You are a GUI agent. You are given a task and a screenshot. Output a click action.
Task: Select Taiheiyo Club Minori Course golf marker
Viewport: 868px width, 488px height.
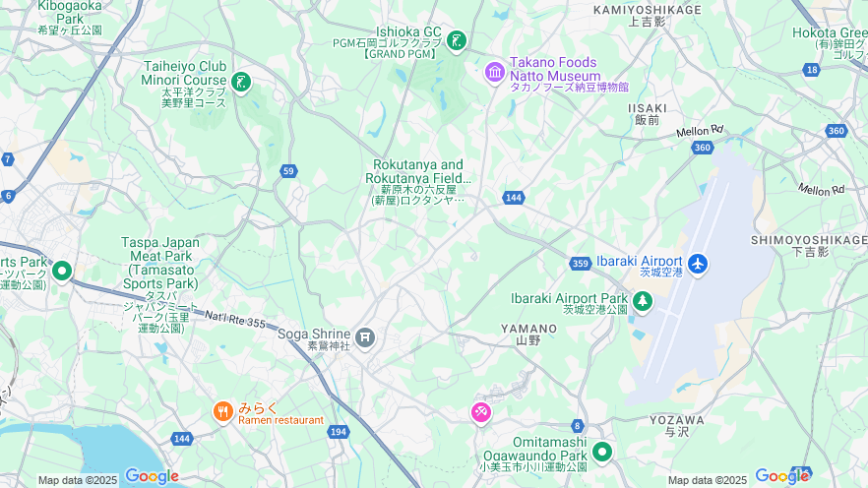[241, 83]
